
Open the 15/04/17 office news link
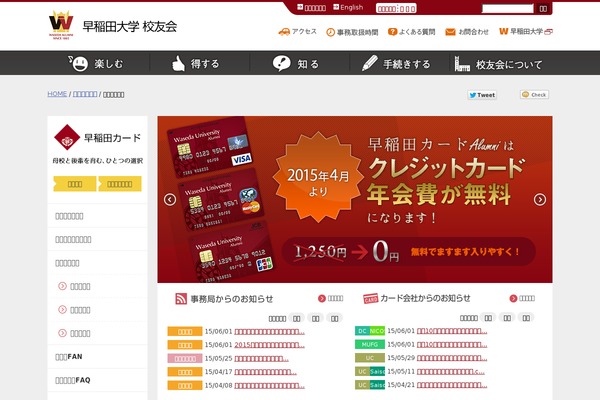tap(265, 372)
